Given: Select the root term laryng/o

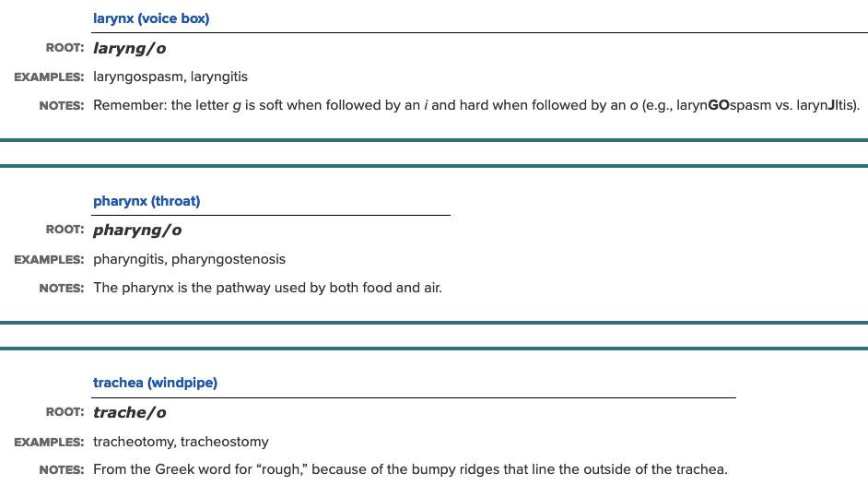Looking at the screenshot, I should pos(130,48).
